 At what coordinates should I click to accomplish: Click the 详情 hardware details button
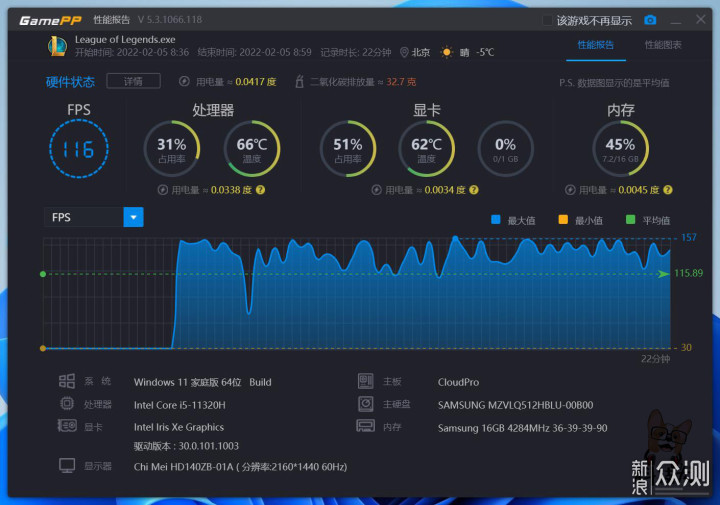(133, 81)
